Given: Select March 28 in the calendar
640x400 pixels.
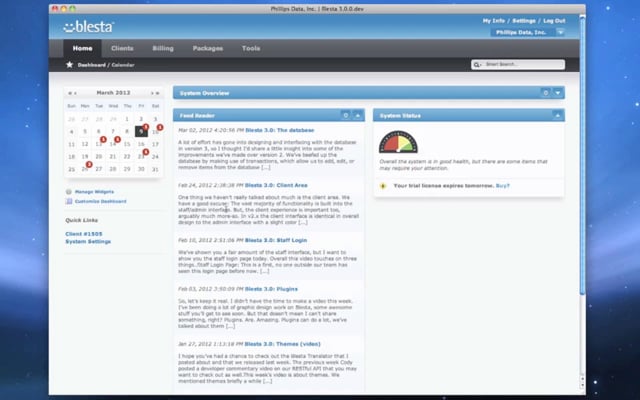Looking at the screenshot, I should (113, 169).
